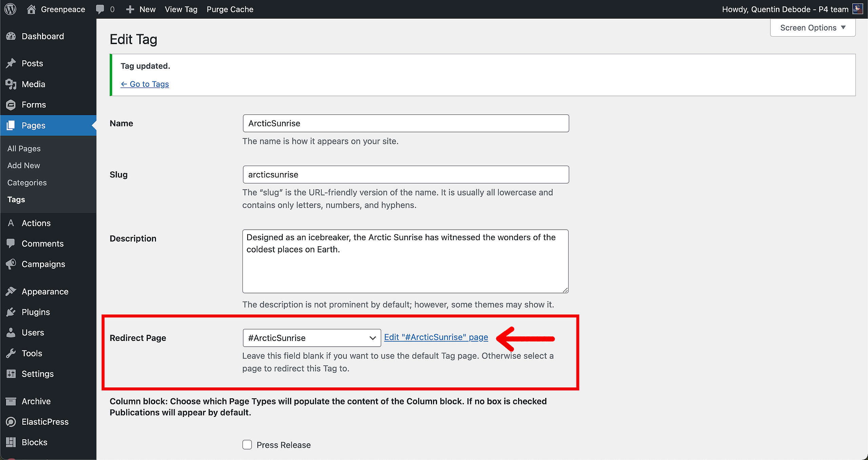Image resolution: width=868 pixels, height=460 pixels.
Task: Click the Media library icon
Action: click(11, 84)
